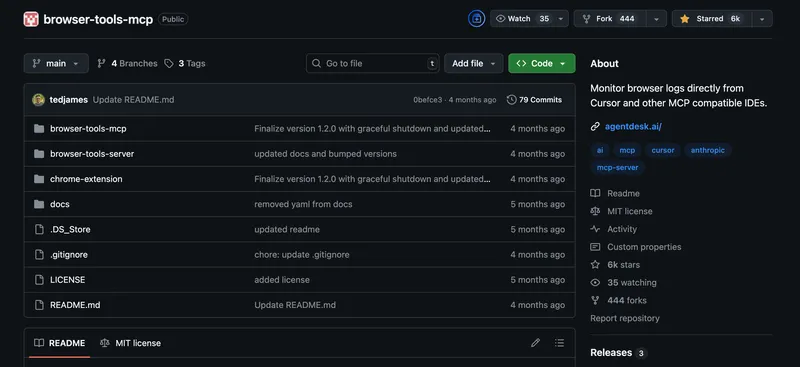Click the blue Copilot agent icon near Watch
The width and height of the screenshot is (800, 367).
click(477, 19)
